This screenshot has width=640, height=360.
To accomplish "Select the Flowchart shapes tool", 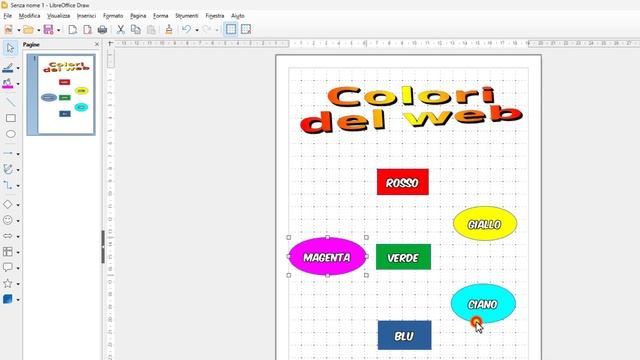I will click(8, 252).
